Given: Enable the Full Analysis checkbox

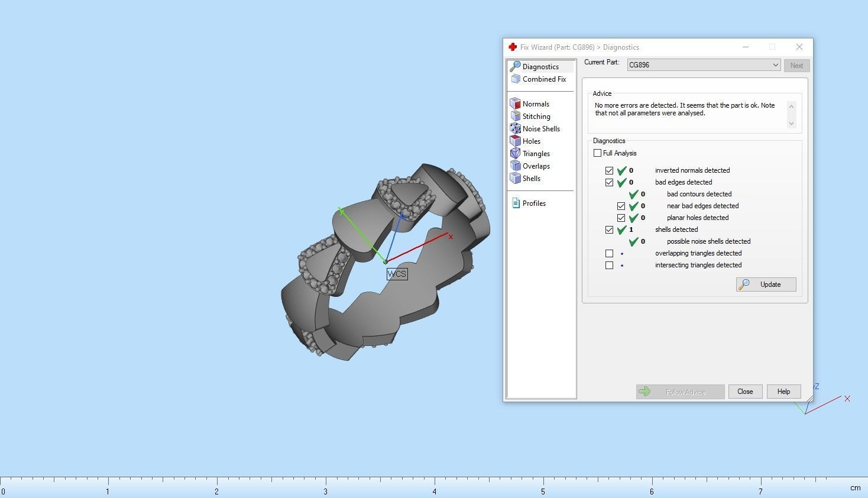Looking at the screenshot, I should point(597,153).
